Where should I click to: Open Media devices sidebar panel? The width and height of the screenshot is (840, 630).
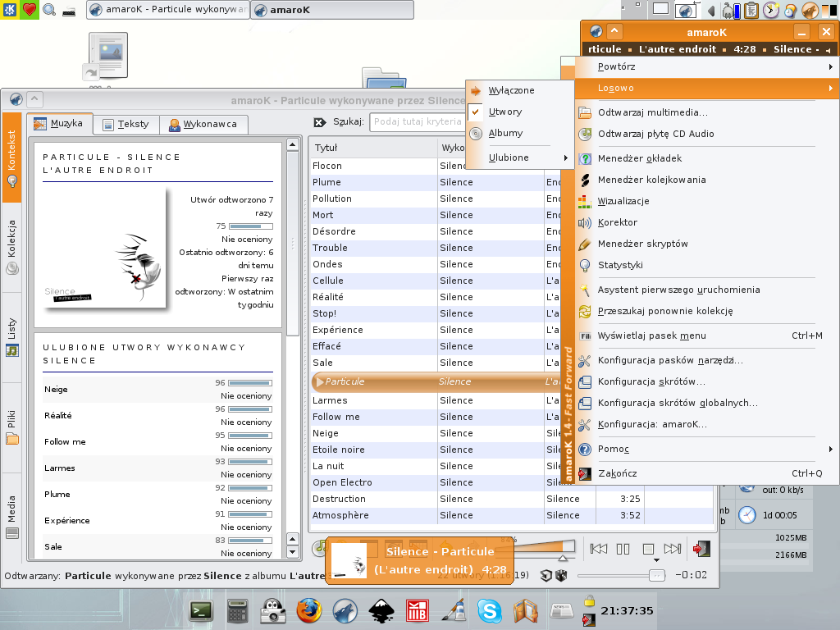11,517
